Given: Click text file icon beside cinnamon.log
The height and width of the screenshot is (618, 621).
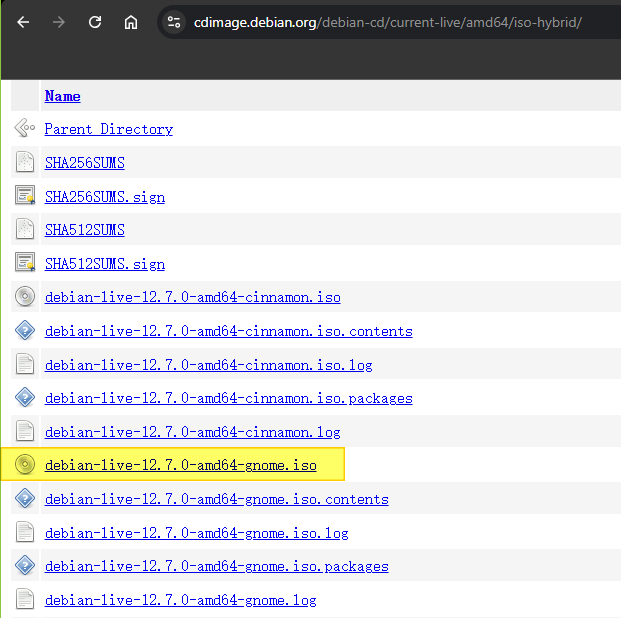Looking at the screenshot, I should [25, 431].
